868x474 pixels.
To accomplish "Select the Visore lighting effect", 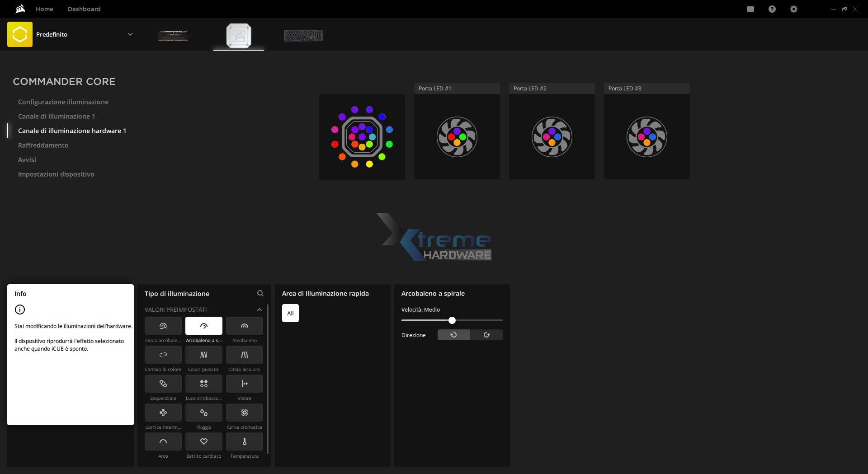I will 244,384.
